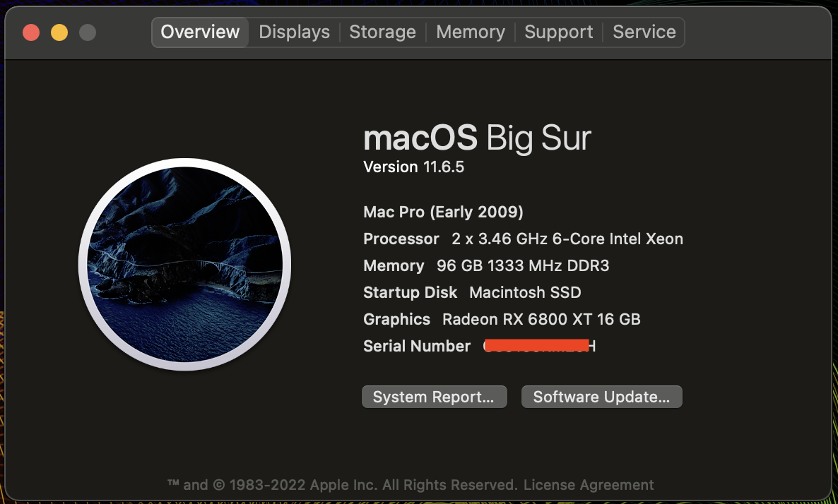The image size is (838, 504).
Task: Close the About This Mac window
Action: [31, 32]
